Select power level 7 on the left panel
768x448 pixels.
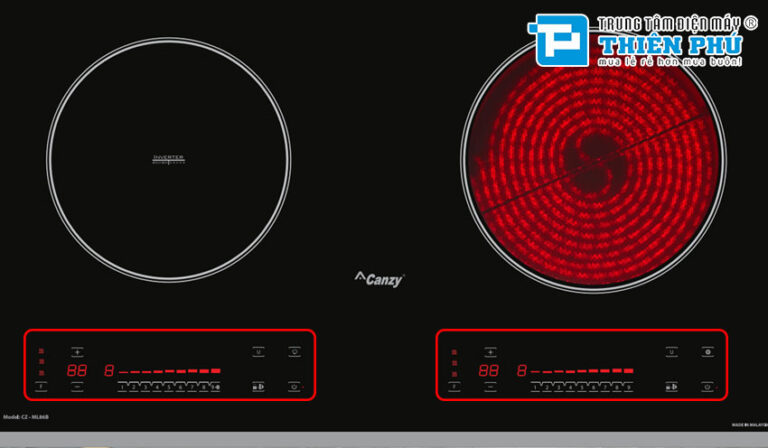(192, 387)
